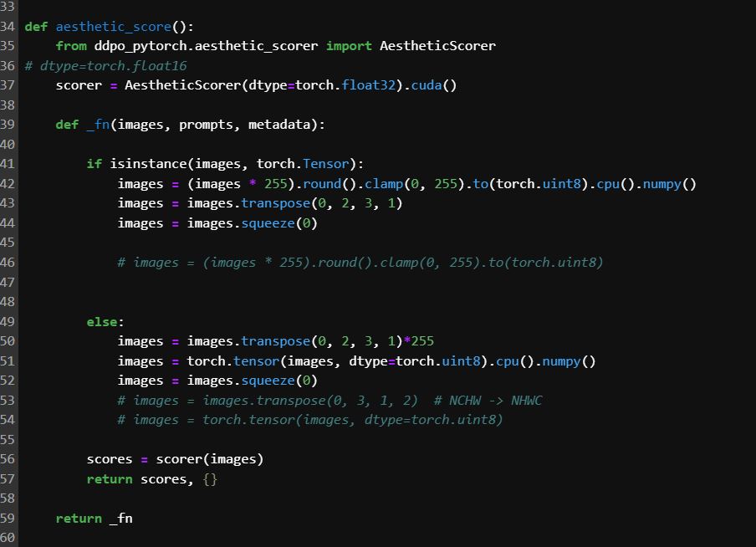Click line number 46 in the gutter

coord(8,263)
